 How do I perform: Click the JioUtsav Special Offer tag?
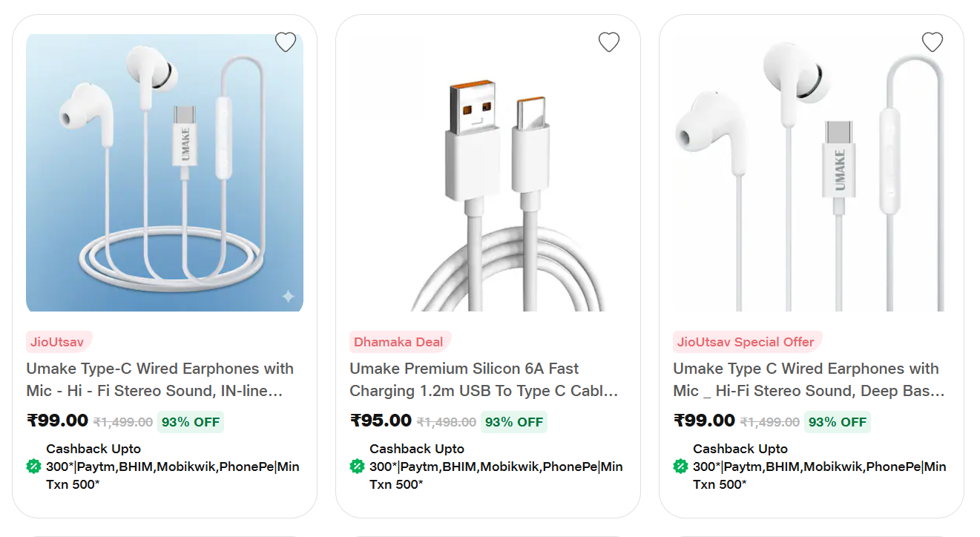pyautogui.click(x=746, y=342)
